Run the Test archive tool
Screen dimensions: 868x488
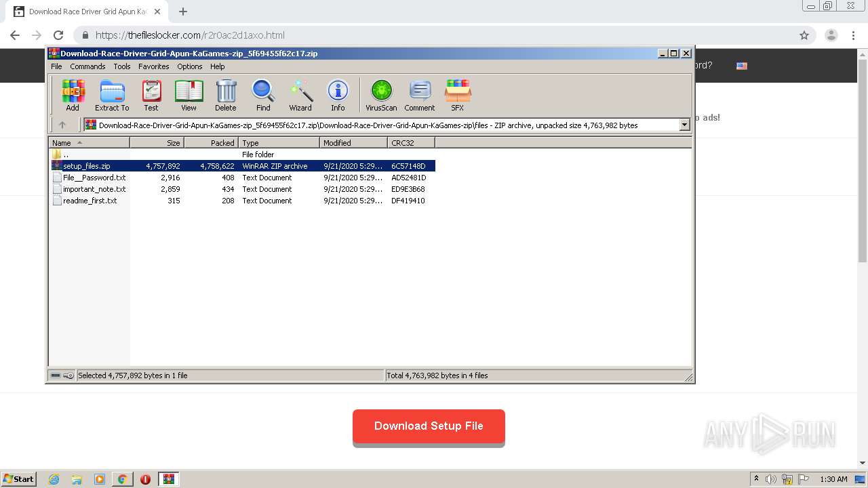point(151,95)
